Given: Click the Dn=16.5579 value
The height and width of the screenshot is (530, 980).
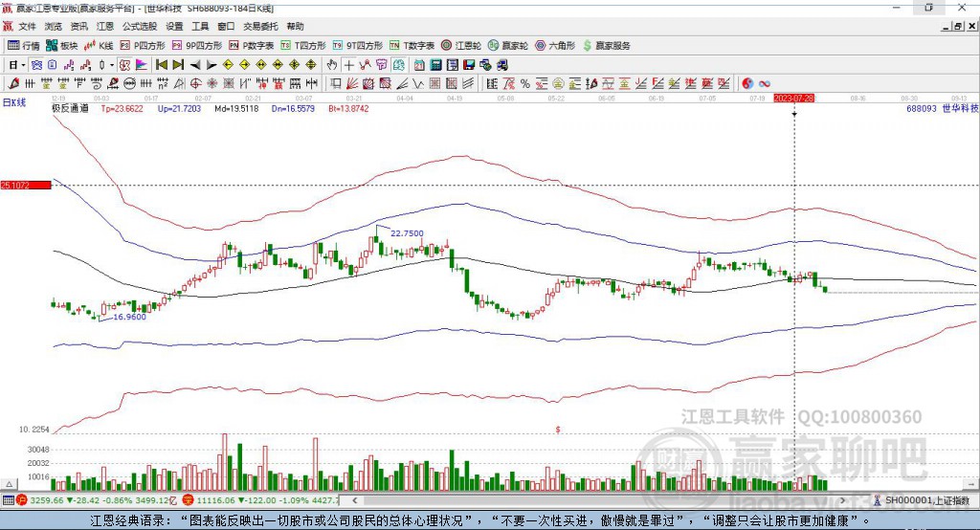Looking at the screenshot, I should click(293, 108).
